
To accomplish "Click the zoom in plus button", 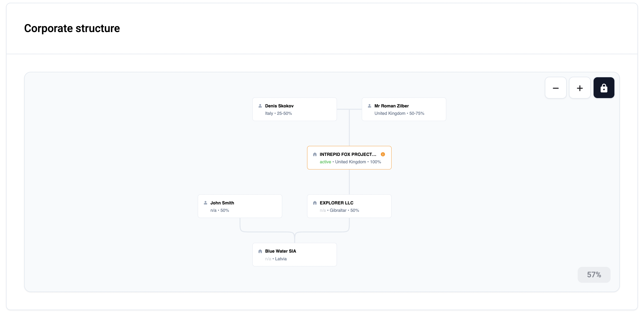I will coord(580,88).
